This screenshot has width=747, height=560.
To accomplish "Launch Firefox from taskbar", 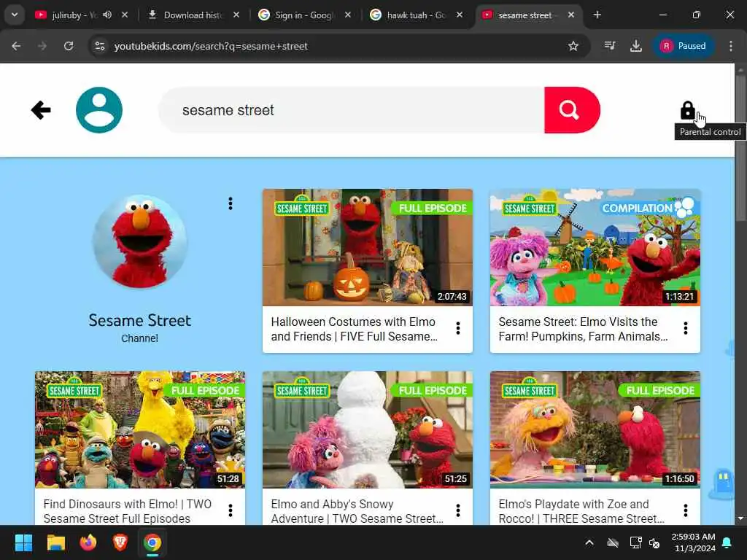I will point(88,542).
